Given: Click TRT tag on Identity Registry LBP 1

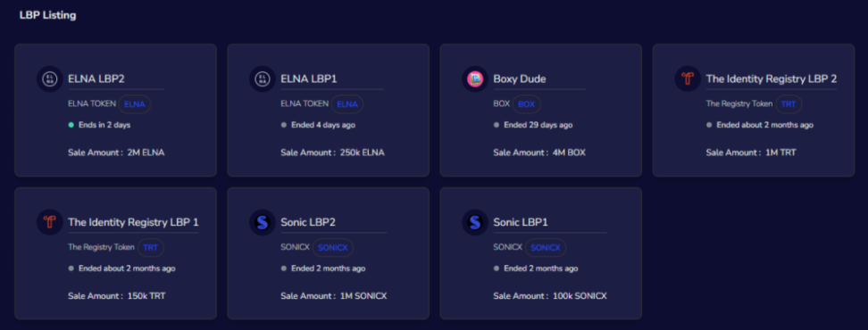Looking at the screenshot, I should click(x=151, y=248).
